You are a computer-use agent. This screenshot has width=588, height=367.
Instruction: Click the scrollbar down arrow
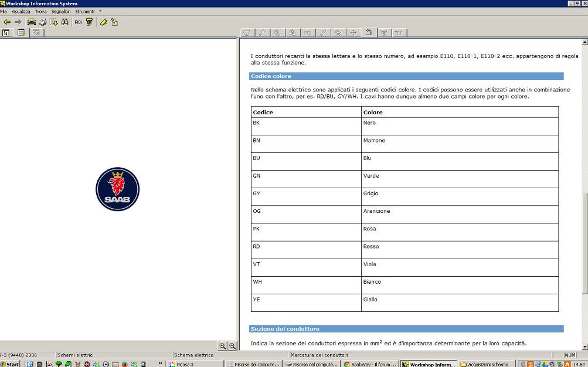click(584, 346)
